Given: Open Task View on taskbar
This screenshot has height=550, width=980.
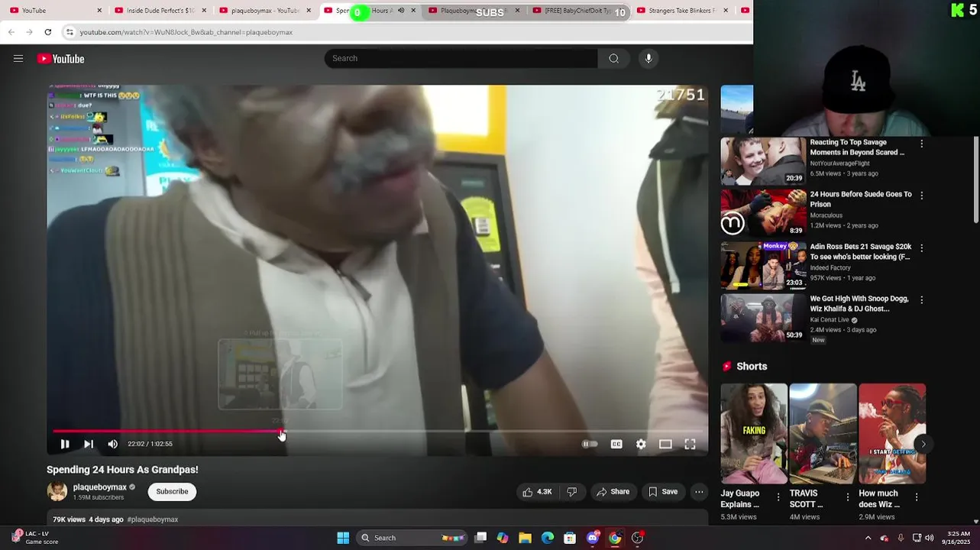Looking at the screenshot, I should pos(480,538).
